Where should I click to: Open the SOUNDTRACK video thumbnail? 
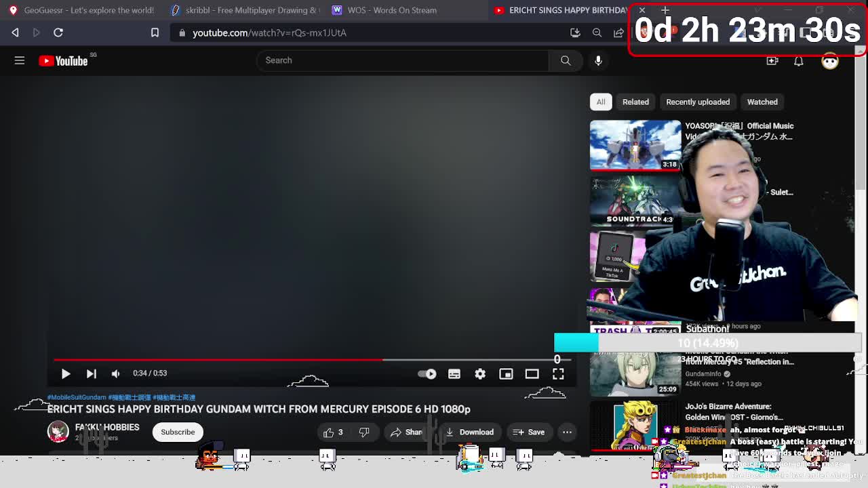coord(635,201)
